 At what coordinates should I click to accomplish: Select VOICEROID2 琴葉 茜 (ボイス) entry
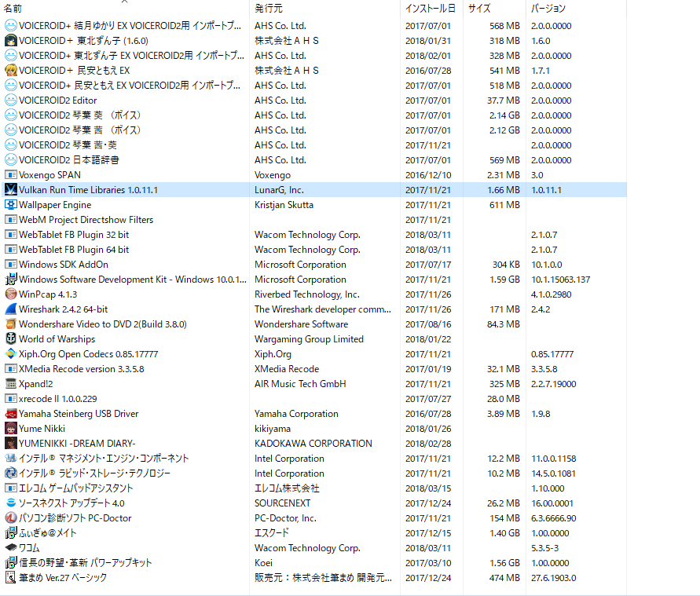pyautogui.click(x=313, y=130)
